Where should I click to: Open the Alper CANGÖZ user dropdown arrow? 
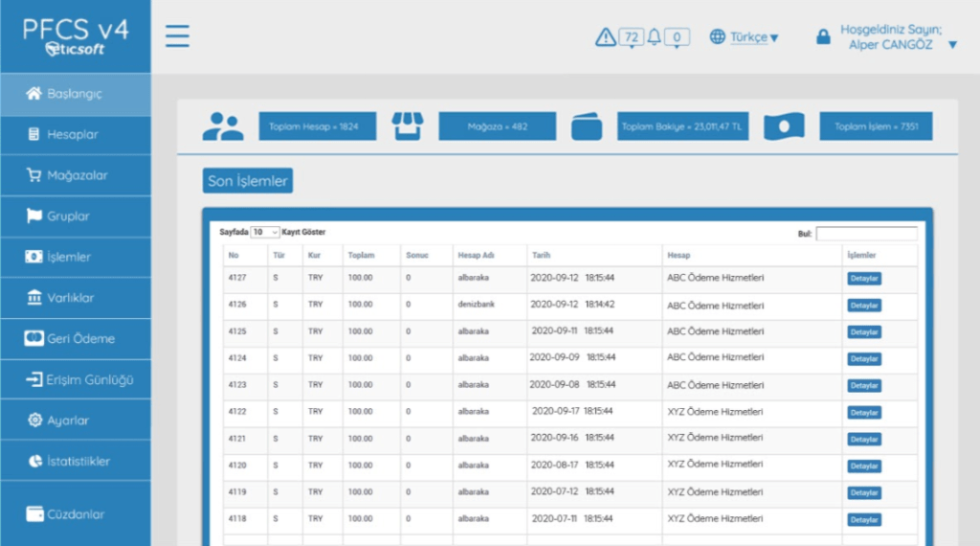coord(952,45)
